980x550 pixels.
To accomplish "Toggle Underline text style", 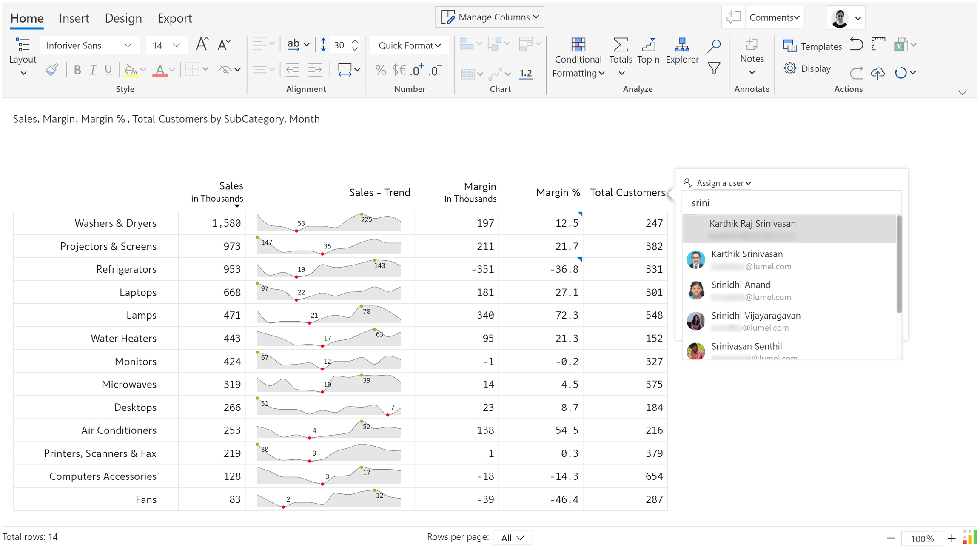I will (108, 70).
